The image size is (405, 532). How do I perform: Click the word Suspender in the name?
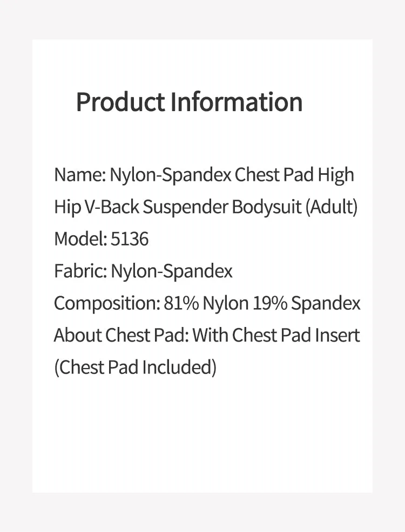185,207
